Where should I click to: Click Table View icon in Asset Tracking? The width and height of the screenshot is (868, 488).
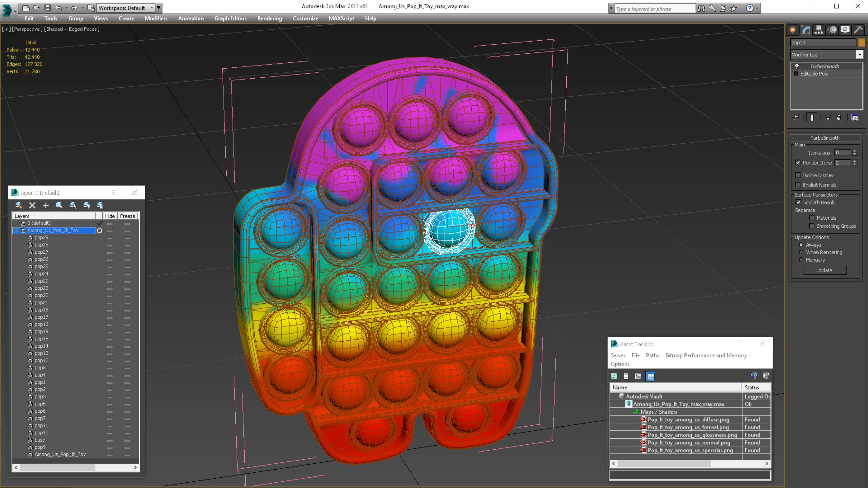[x=651, y=376]
